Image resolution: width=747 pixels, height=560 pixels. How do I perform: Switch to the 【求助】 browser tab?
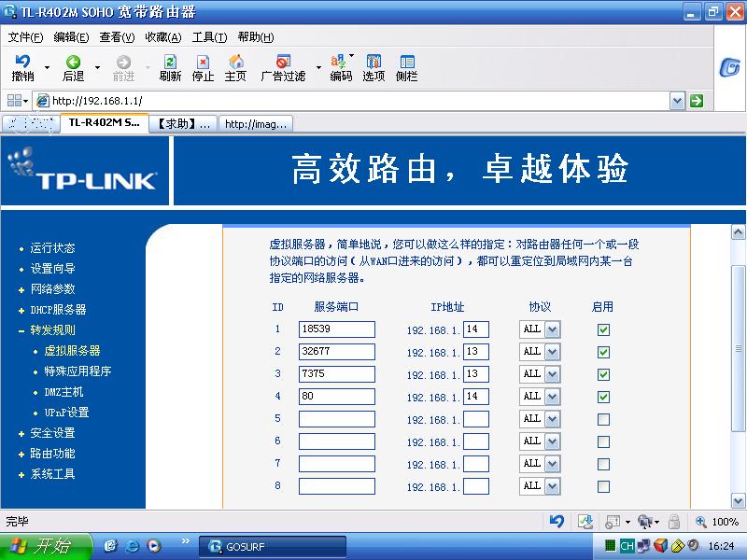pyautogui.click(x=183, y=124)
